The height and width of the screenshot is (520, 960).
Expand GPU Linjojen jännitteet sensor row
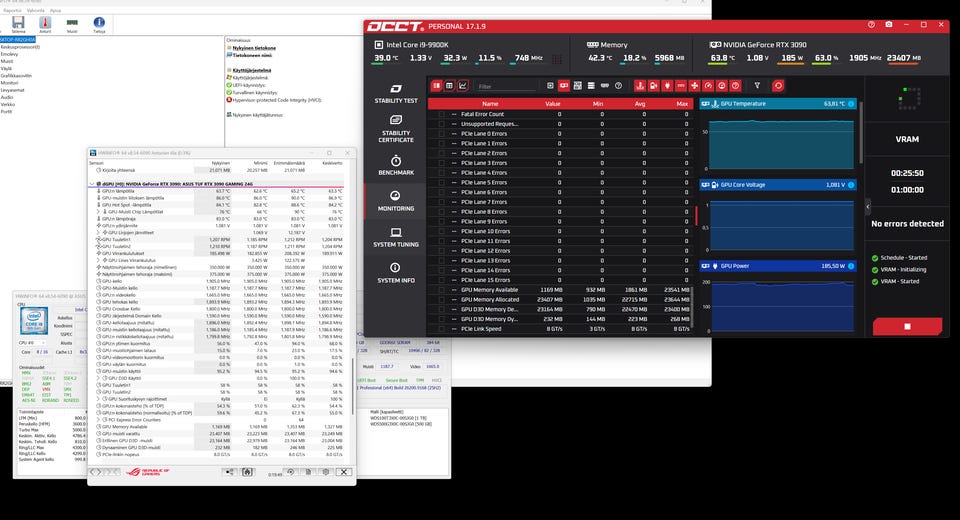pyautogui.click(x=98, y=233)
